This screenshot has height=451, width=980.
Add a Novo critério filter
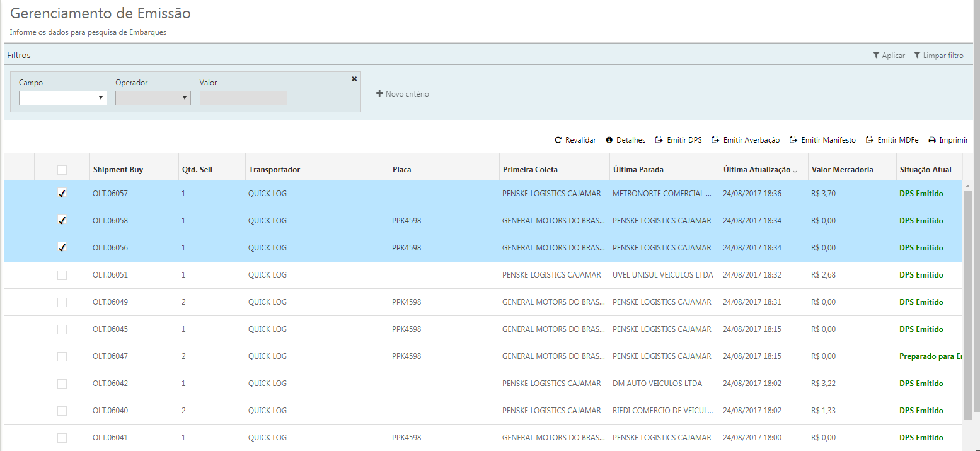(x=402, y=94)
